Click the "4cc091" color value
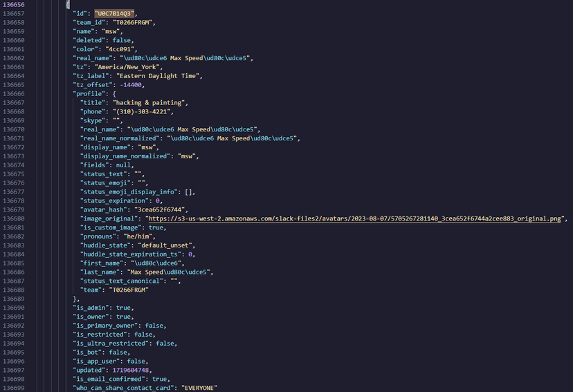The image size is (573, 392). pyautogui.click(x=120, y=49)
